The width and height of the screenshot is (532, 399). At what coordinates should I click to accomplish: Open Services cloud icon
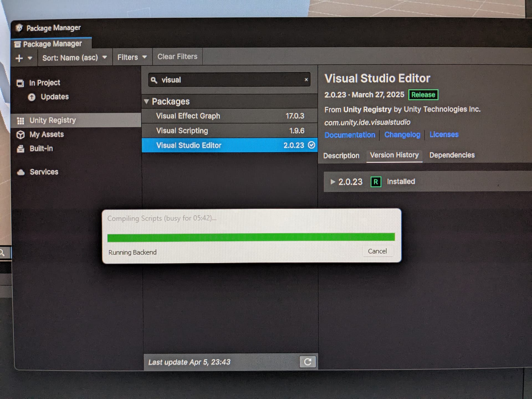[21, 172]
